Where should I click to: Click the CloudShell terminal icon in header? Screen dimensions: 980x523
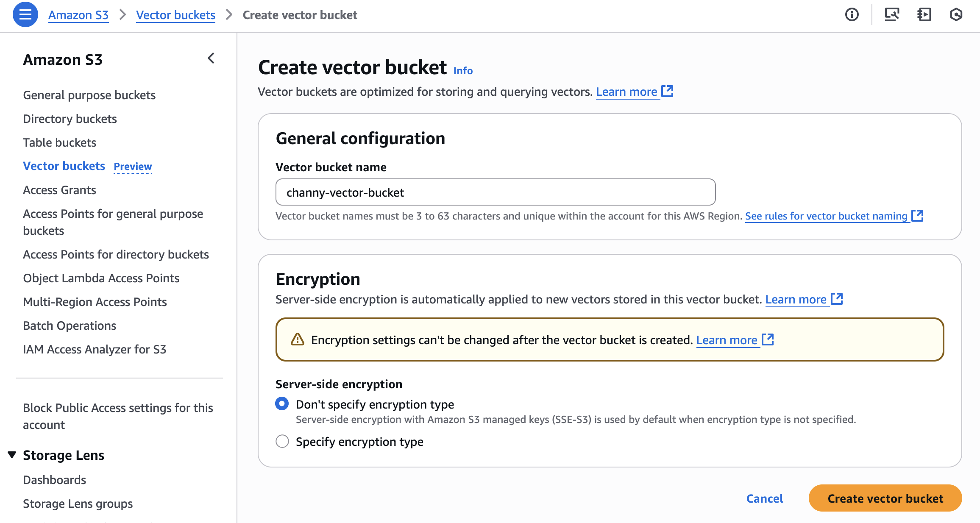click(924, 15)
